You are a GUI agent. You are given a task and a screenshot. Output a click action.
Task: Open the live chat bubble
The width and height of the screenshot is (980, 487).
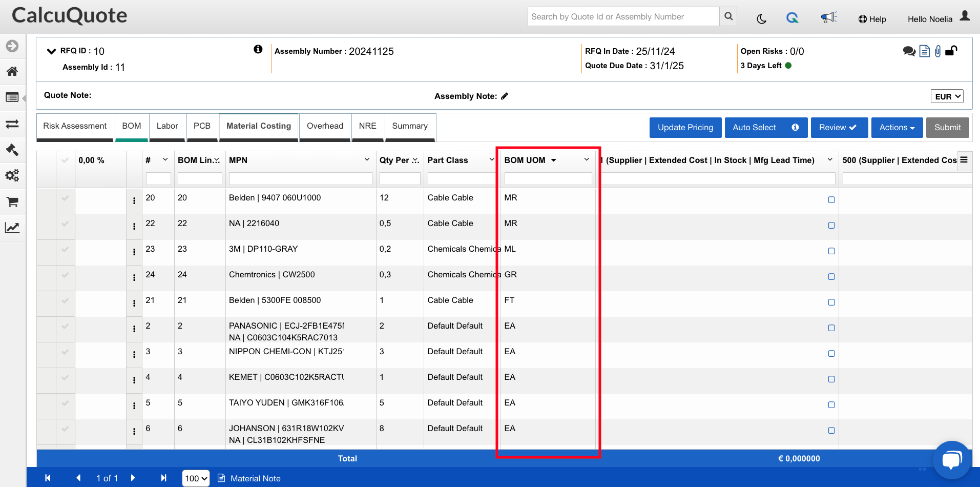click(x=952, y=459)
